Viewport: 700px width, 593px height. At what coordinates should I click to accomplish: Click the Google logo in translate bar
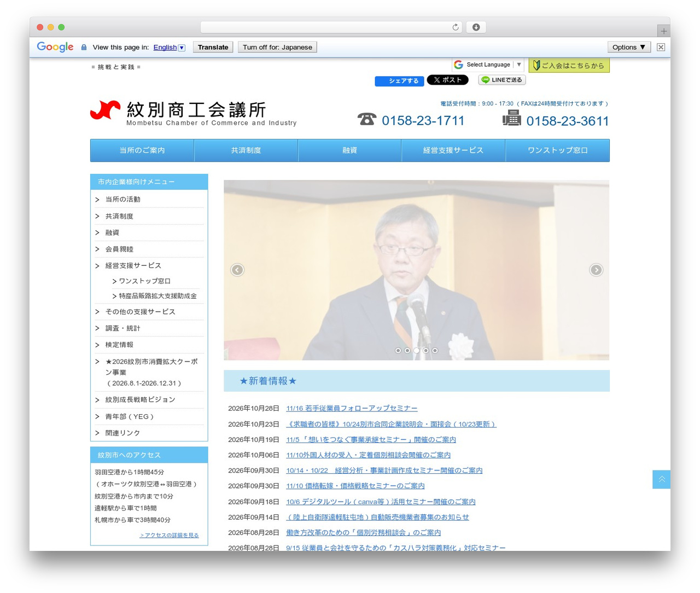click(x=55, y=47)
